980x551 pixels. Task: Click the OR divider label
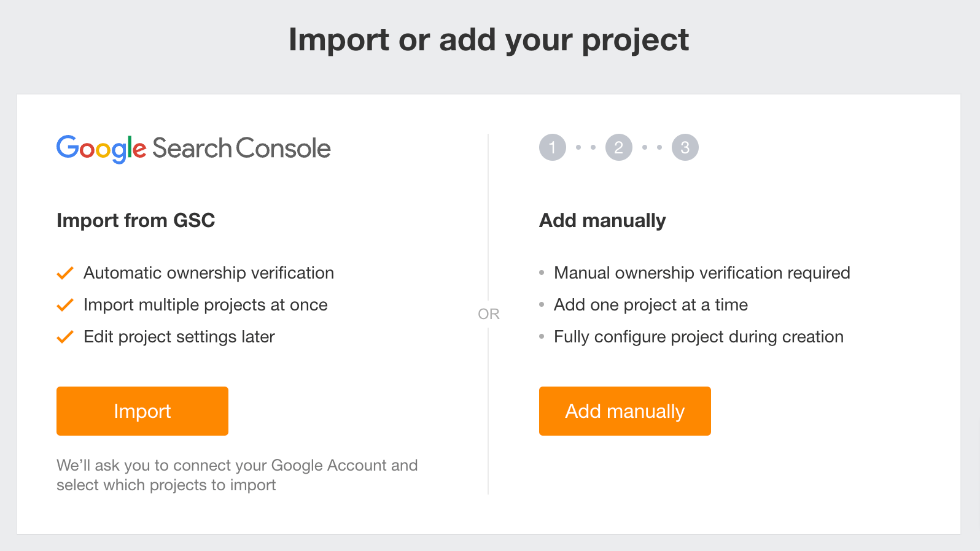[x=489, y=314]
